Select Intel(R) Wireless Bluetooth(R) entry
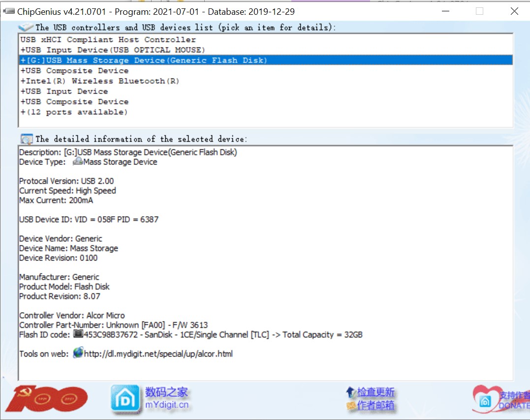530x420 pixels. (x=265, y=81)
